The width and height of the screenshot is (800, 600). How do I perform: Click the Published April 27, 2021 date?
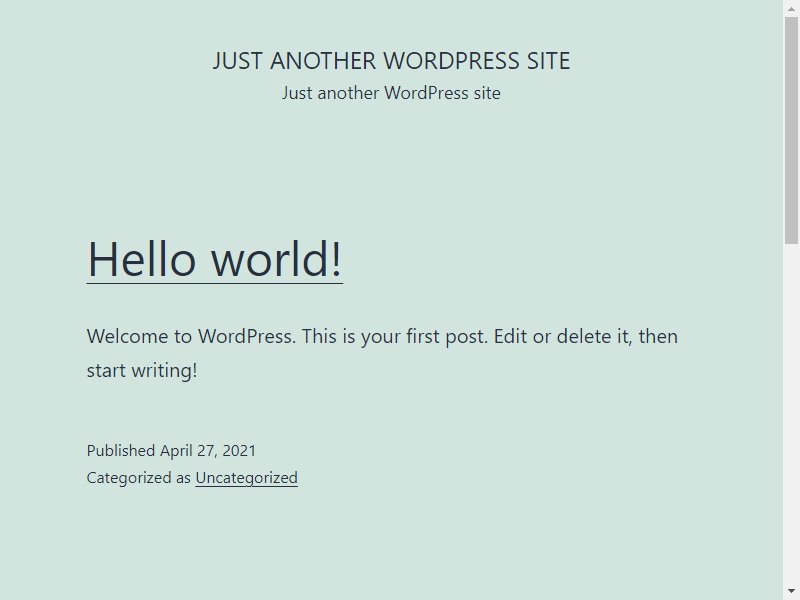[x=171, y=451]
